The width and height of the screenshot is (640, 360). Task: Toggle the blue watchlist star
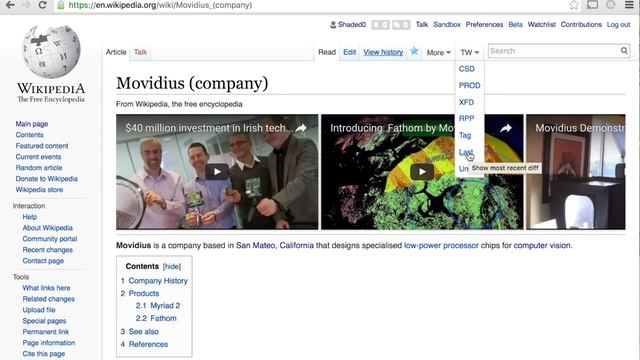(x=414, y=51)
